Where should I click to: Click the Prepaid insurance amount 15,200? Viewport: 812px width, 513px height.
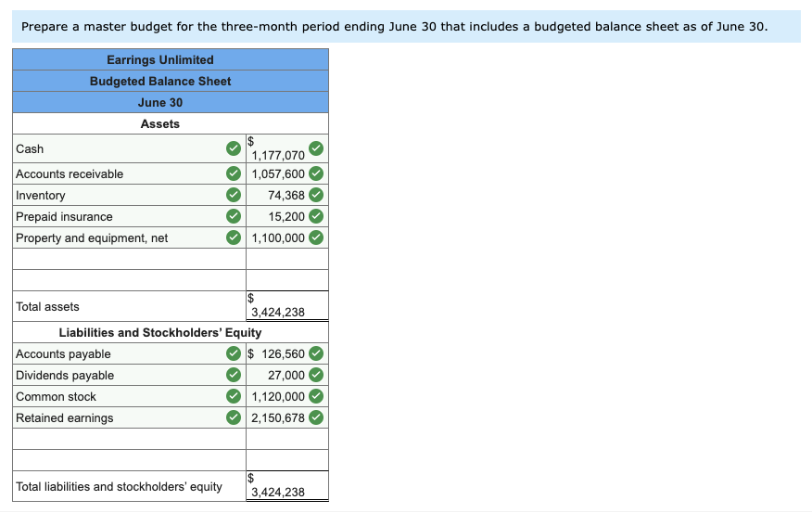[x=287, y=216]
